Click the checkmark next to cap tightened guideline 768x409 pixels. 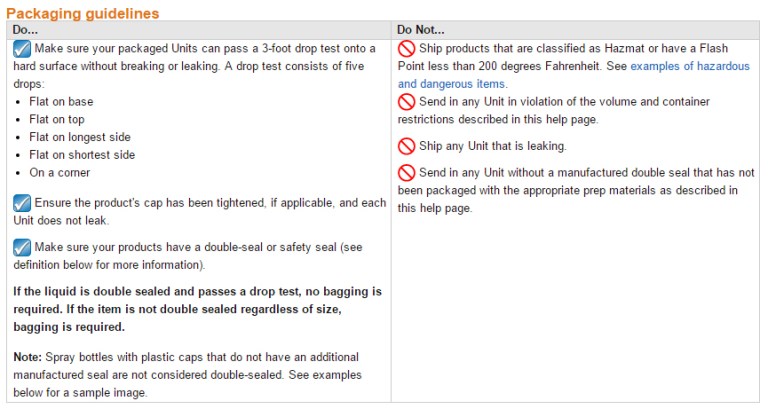point(22,203)
